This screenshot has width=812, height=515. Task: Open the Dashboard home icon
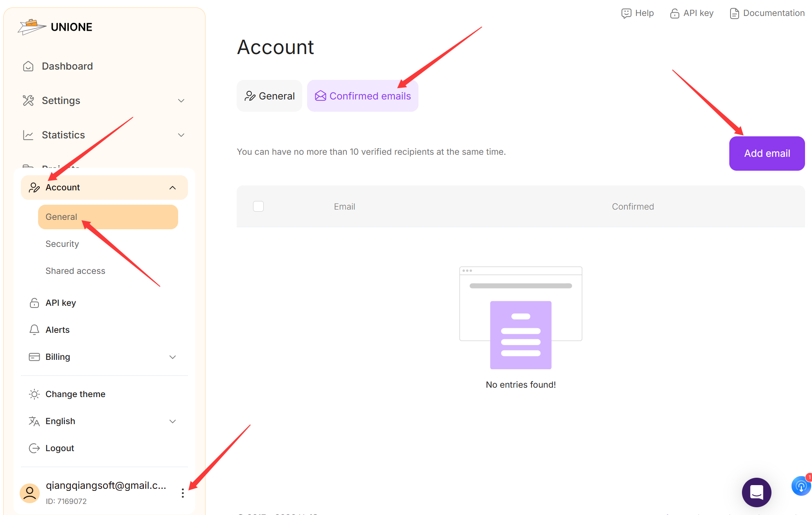[28, 66]
